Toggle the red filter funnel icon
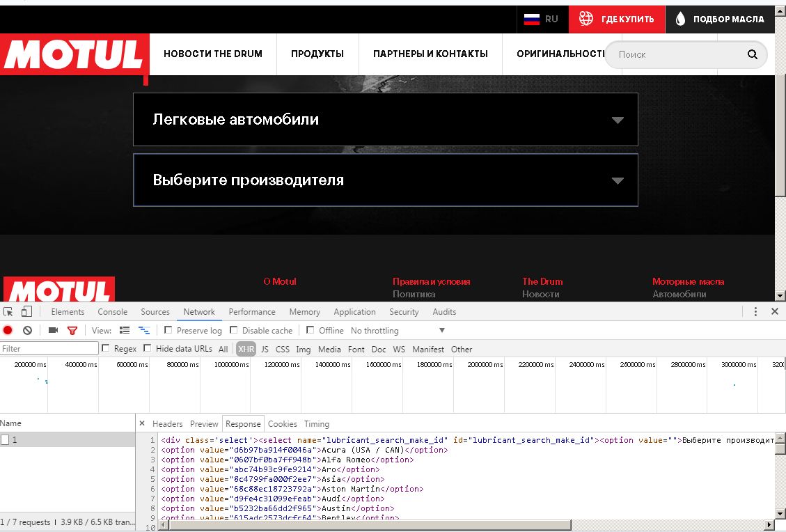This screenshot has width=786, height=532. pyautogui.click(x=72, y=331)
